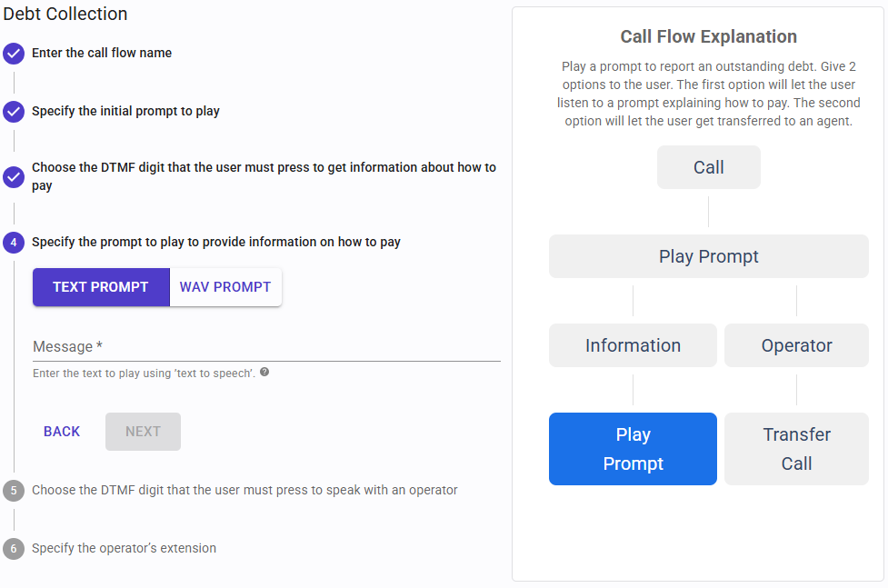
Task: Click the completed checkmark for step one
Action: (x=13, y=54)
